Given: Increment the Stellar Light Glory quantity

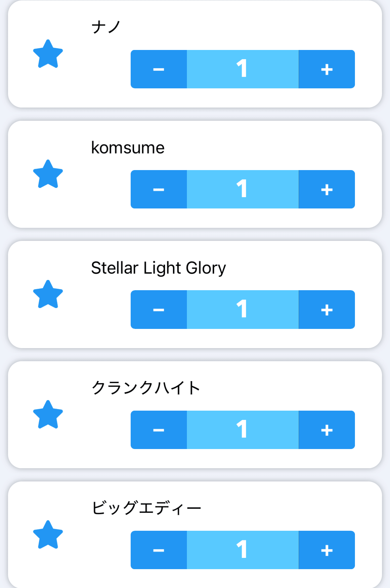Looking at the screenshot, I should (x=327, y=309).
